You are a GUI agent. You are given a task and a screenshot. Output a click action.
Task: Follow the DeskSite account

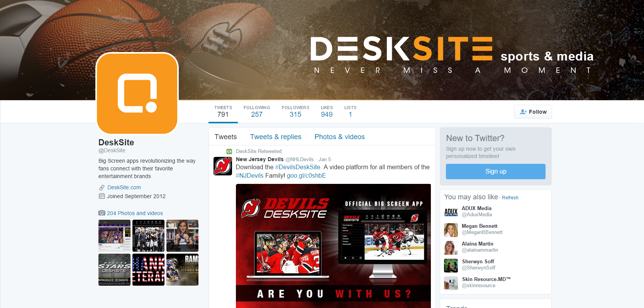(x=533, y=112)
